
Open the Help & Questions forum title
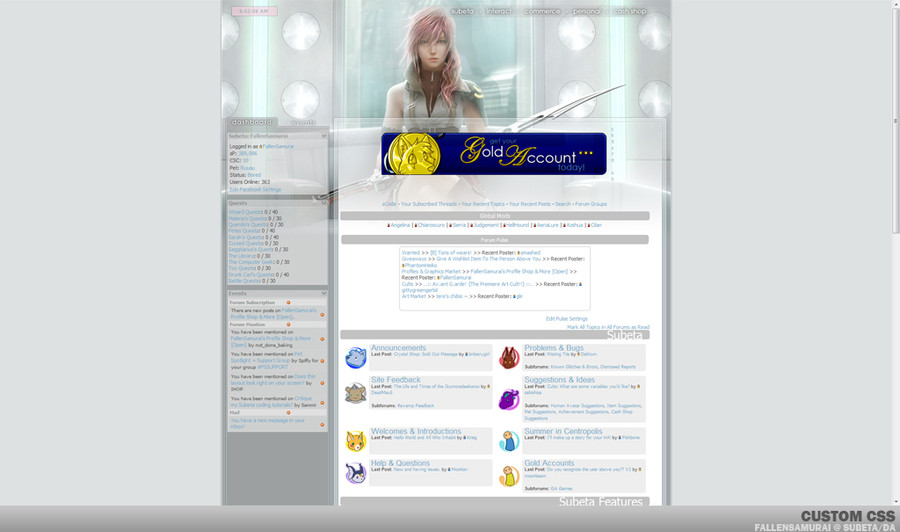(x=400, y=463)
